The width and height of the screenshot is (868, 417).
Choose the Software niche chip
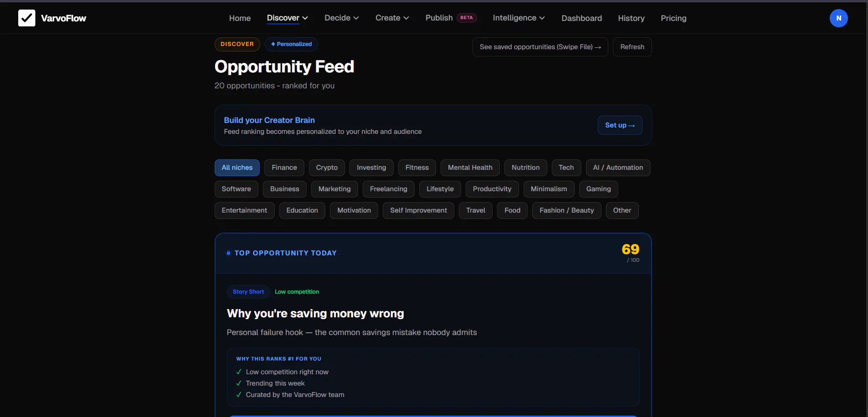pyautogui.click(x=236, y=189)
